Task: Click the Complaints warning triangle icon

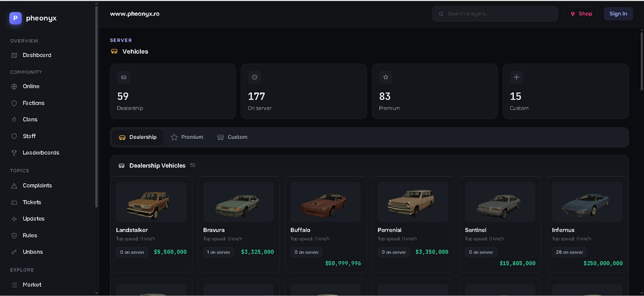Action: pyautogui.click(x=14, y=186)
